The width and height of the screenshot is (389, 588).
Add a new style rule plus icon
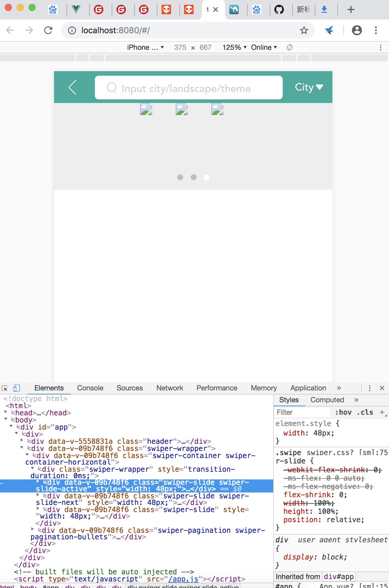(382, 412)
